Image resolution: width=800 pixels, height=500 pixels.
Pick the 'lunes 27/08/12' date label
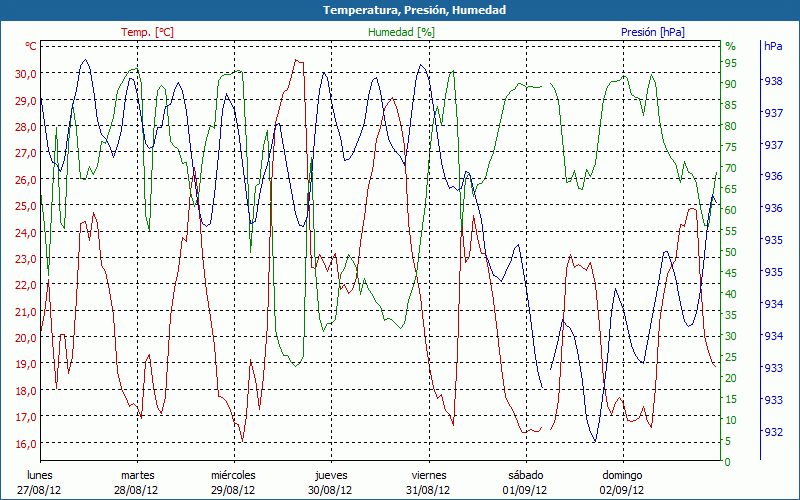tap(44, 483)
